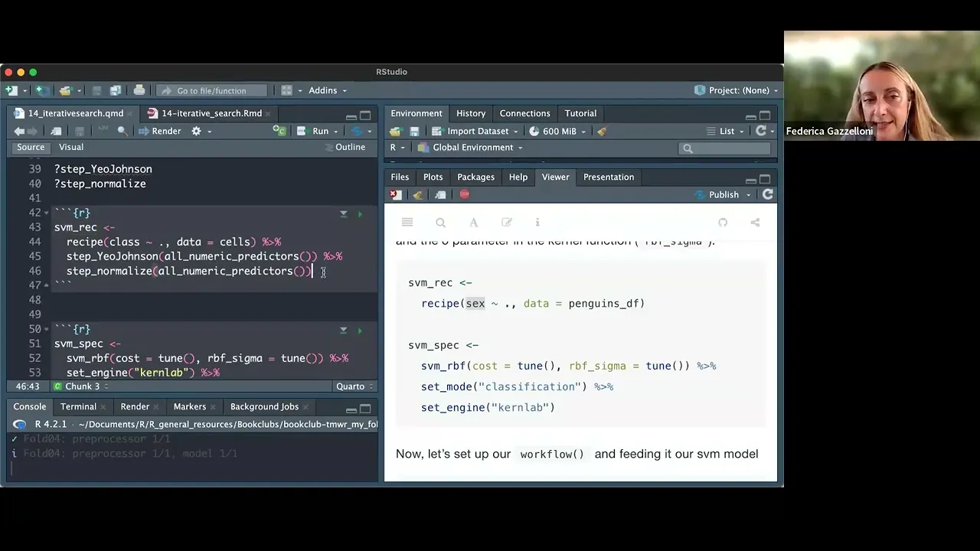Click the Viewer stop sign icon
Image resolution: width=980 pixels, height=551 pixels.
pyautogui.click(x=464, y=194)
